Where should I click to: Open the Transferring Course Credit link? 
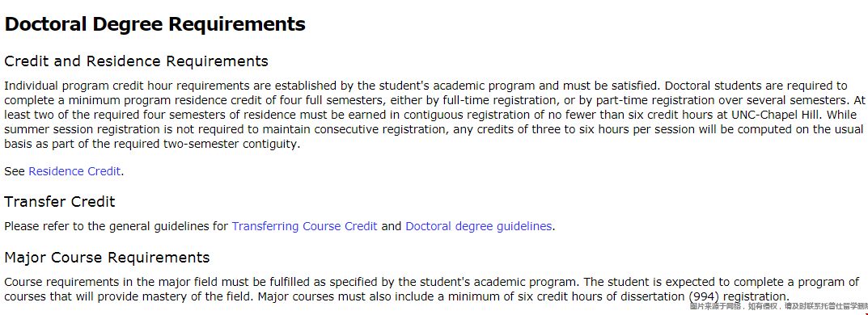[x=304, y=226]
